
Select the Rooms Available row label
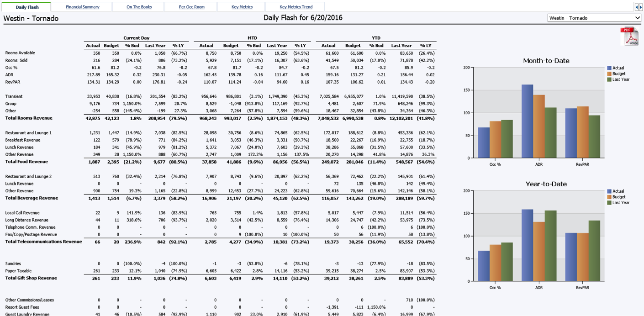20,53
